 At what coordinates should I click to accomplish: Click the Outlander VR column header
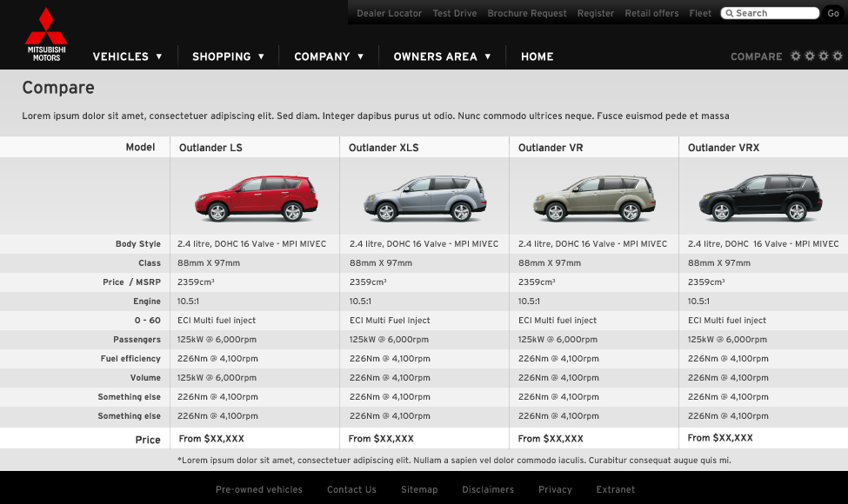[551, 148]
